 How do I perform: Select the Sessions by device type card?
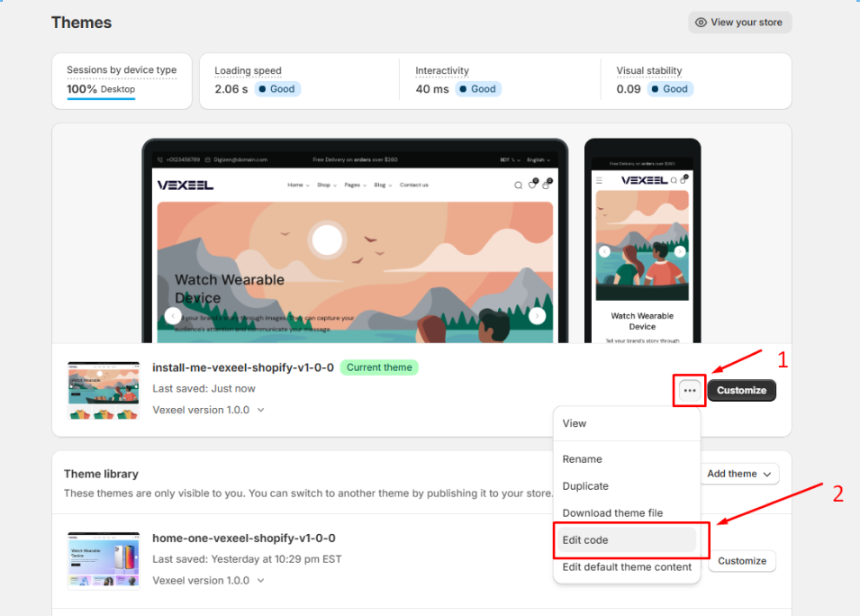(122, 81)
